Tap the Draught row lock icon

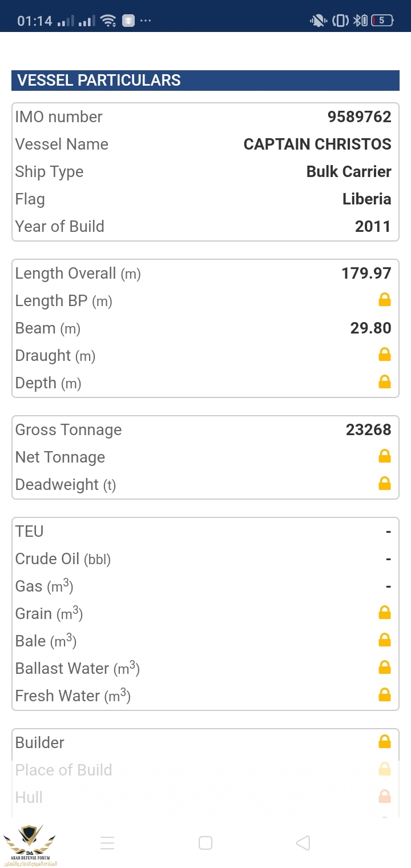pyautogui.click(x=385, y=355)
